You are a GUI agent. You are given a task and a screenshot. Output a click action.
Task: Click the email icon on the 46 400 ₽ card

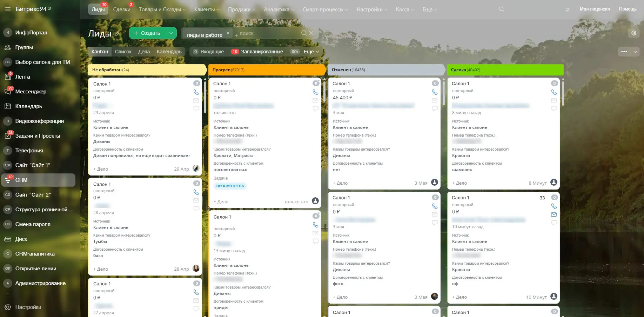point(435,100)
